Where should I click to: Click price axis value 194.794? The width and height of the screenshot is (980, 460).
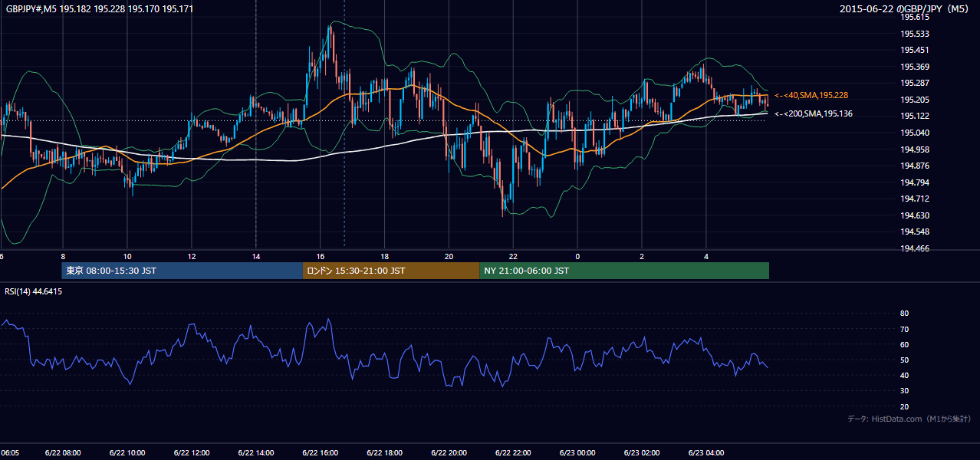tap(914, 182)
